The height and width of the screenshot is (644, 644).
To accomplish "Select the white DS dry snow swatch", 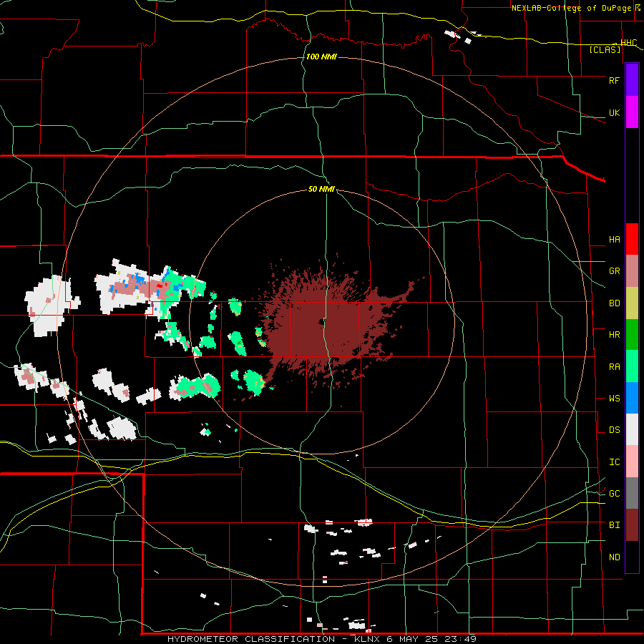I will pos(632,429).
